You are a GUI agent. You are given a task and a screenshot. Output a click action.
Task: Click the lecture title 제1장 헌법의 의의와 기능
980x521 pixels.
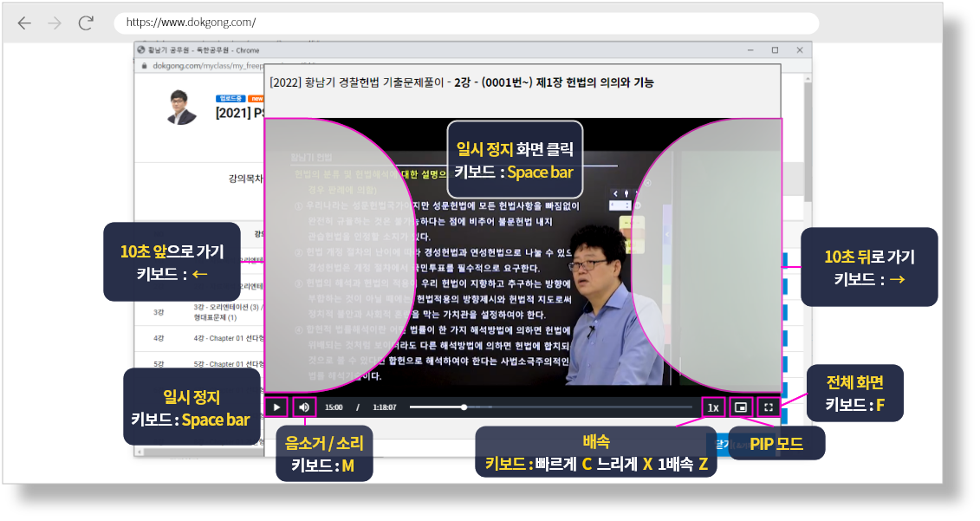coord(594,82)
